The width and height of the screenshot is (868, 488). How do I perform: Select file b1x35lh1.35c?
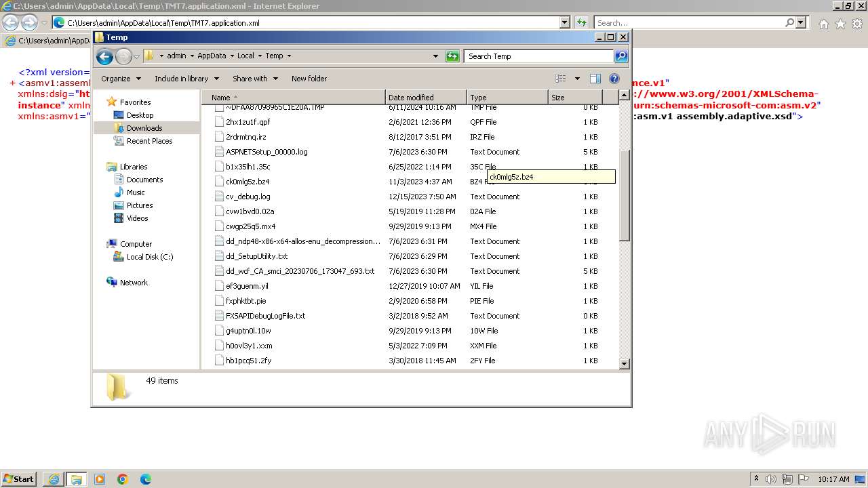coord(248,167)
